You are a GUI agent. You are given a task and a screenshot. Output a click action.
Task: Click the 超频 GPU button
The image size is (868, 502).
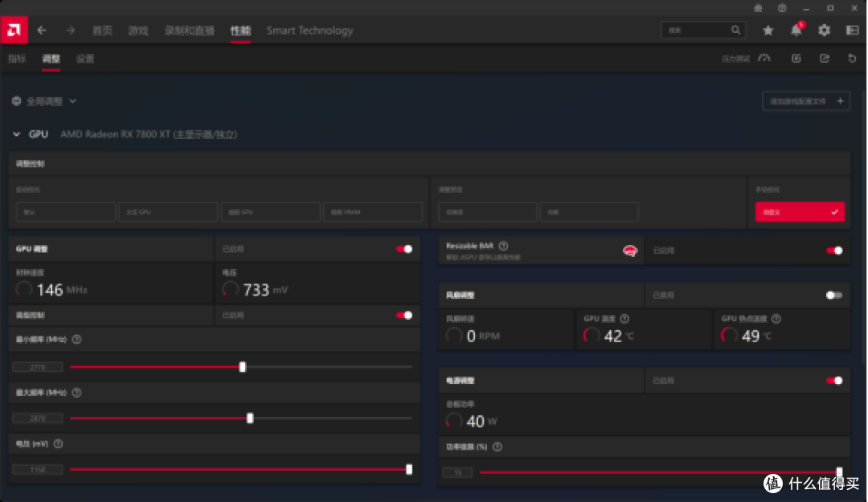tap(271, 212)
